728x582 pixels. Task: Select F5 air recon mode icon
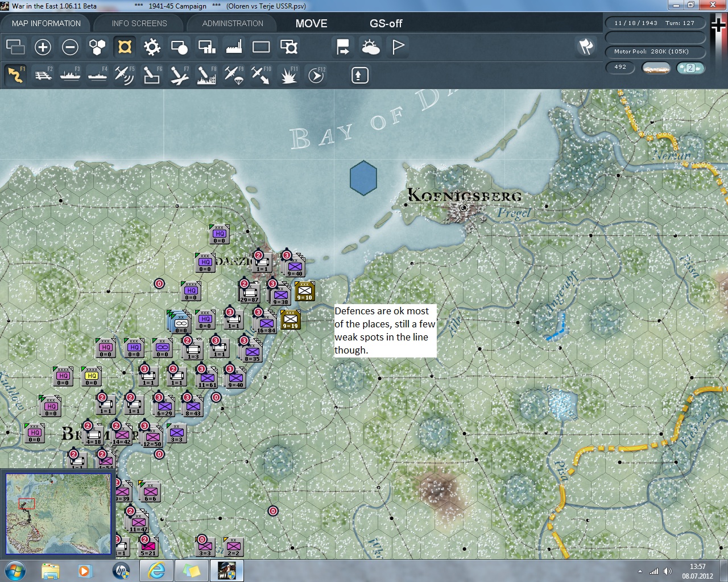click(x=125, y=74)
